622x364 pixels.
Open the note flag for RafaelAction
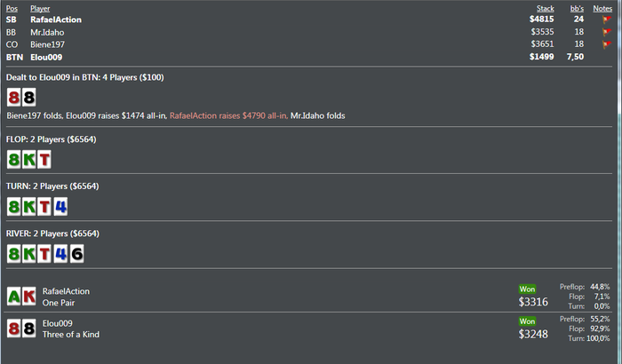click(607, 20)
